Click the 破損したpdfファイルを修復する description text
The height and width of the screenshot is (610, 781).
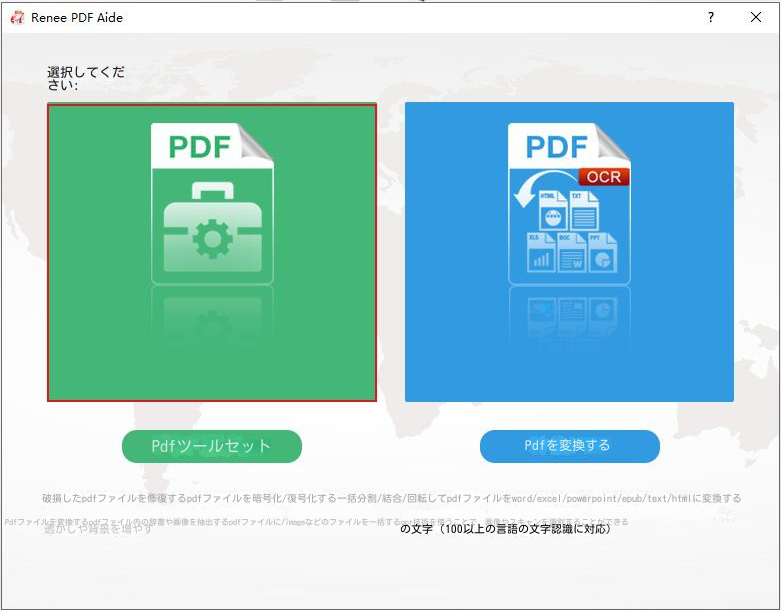tap(114, 498)
